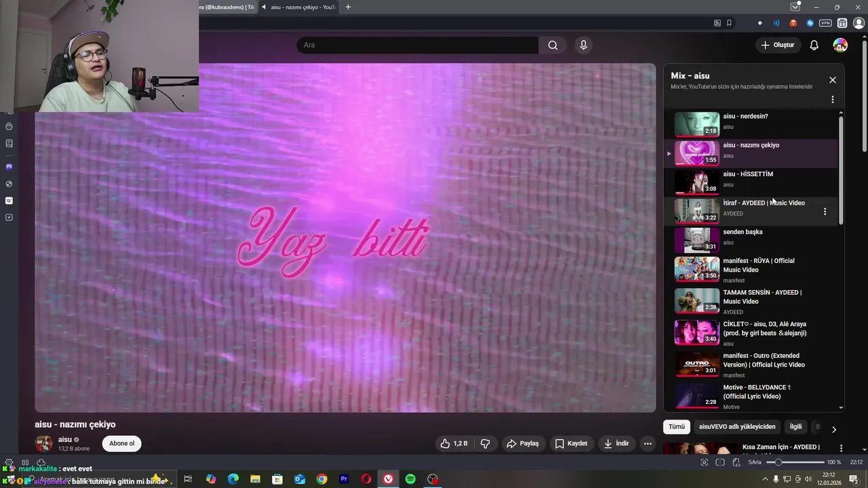
Task: Open the YouTube account avatar menu
Action: [x=840, y=45]
